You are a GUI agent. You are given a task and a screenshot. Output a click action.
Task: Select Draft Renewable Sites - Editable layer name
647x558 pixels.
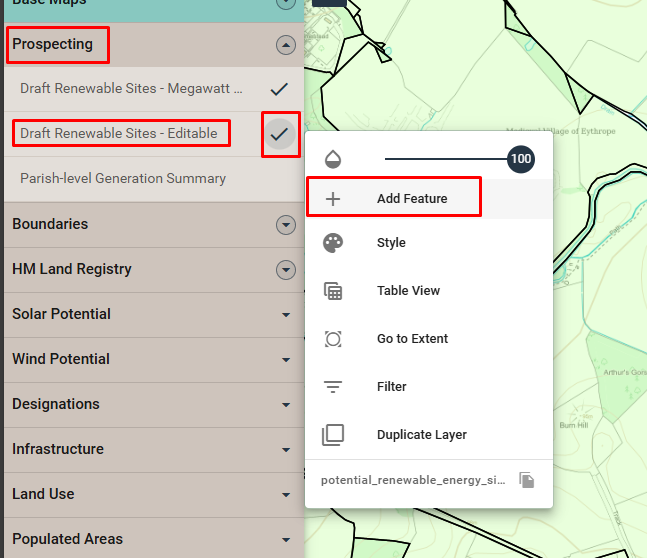tap(119, 133)
